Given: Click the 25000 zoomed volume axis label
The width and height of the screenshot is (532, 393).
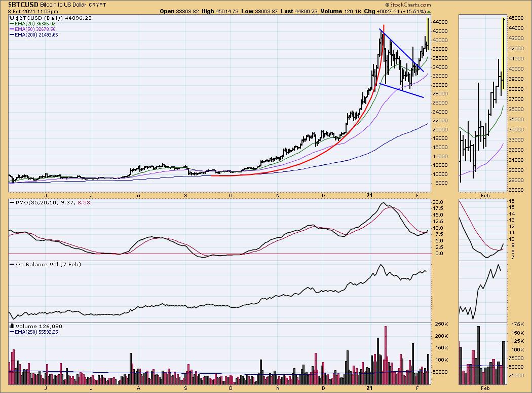Looking at the screenshot, I should [516, 376].
